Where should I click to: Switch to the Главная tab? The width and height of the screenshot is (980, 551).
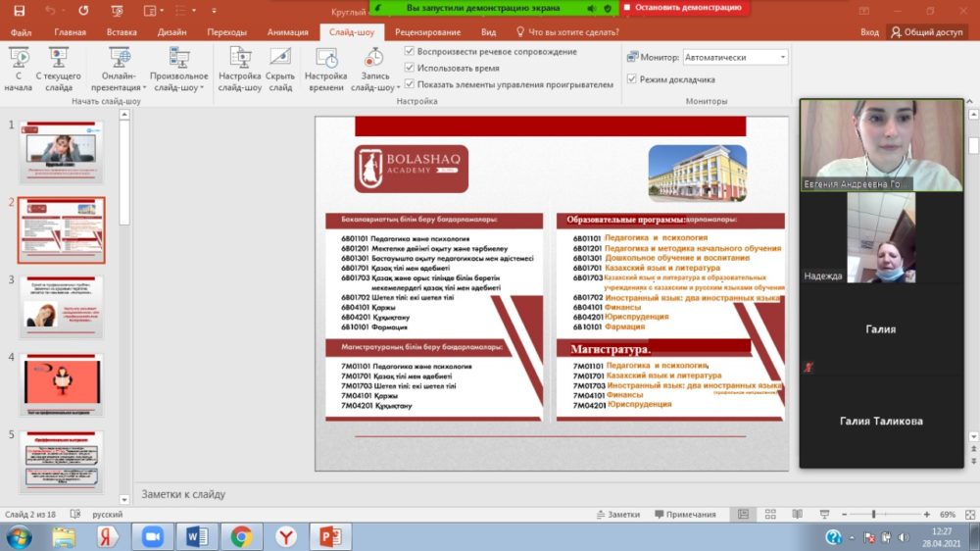coord(70,32)
